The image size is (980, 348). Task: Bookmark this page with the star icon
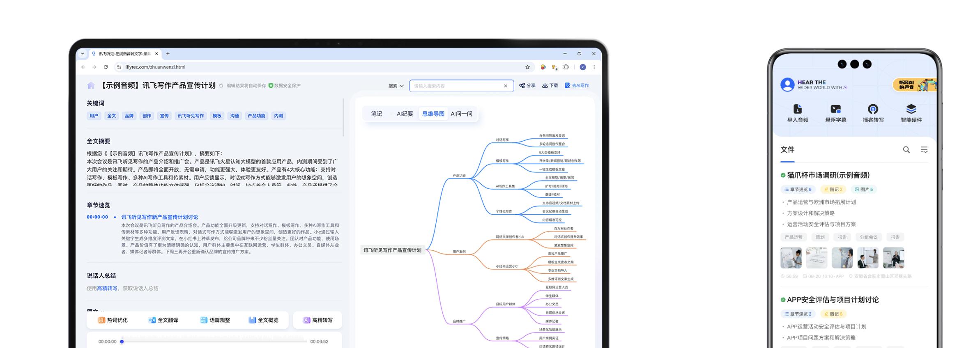pos(527,67)
